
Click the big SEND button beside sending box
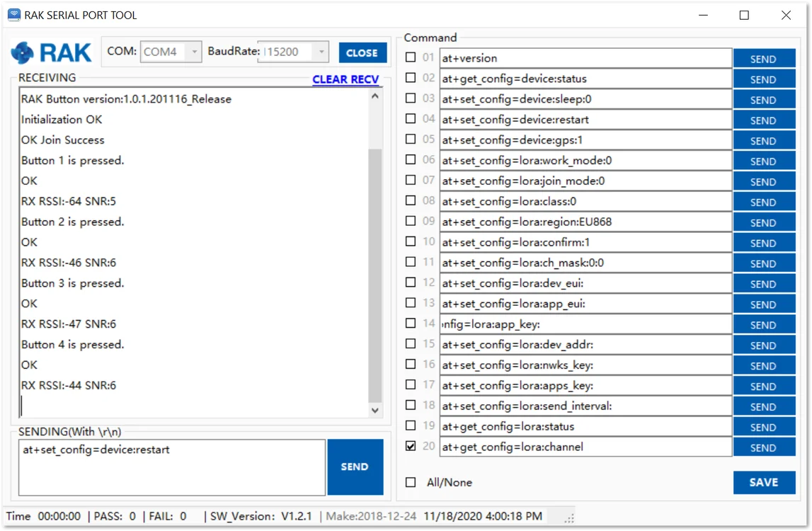pos(355,467)
